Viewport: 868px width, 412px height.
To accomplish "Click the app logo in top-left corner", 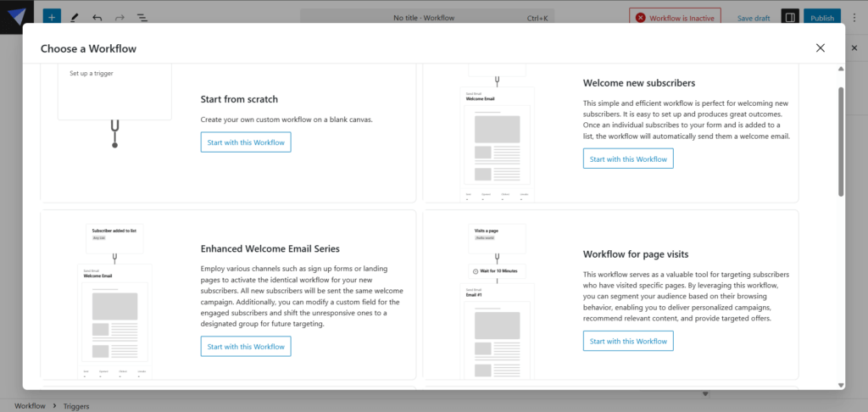I will [17, 17].
